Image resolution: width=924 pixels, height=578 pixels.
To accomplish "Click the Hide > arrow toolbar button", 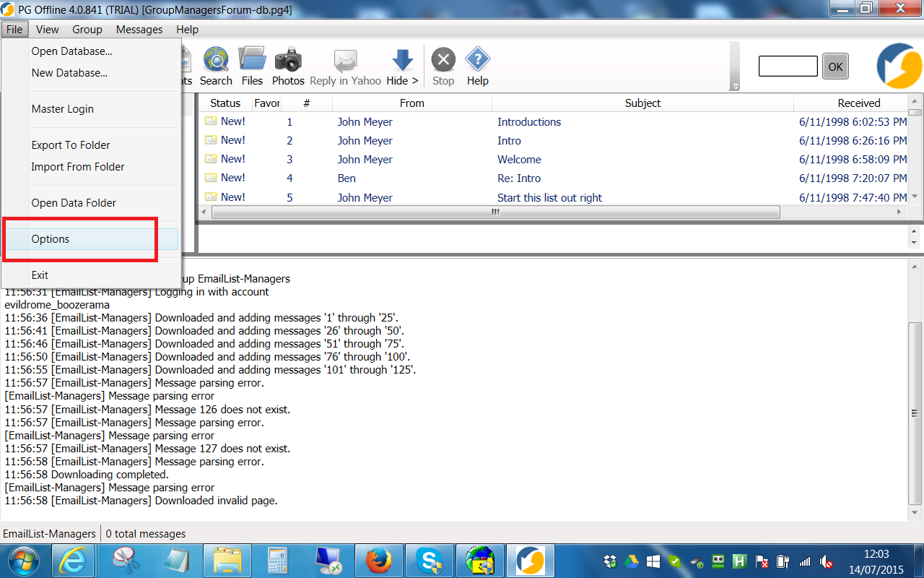I will (x=402, y=66).
